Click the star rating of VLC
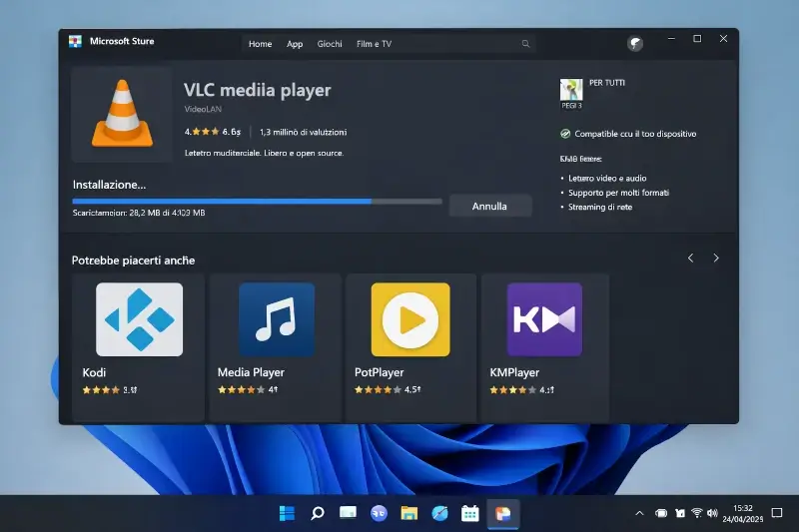The image size is (799, 532). [x=212, y=132]
